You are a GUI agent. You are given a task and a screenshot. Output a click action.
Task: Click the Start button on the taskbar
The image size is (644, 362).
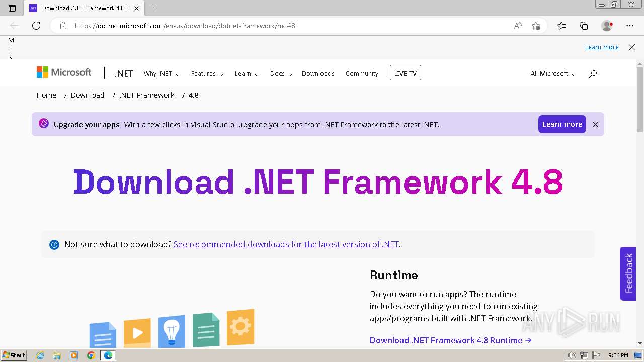click(x=14, y=355)
